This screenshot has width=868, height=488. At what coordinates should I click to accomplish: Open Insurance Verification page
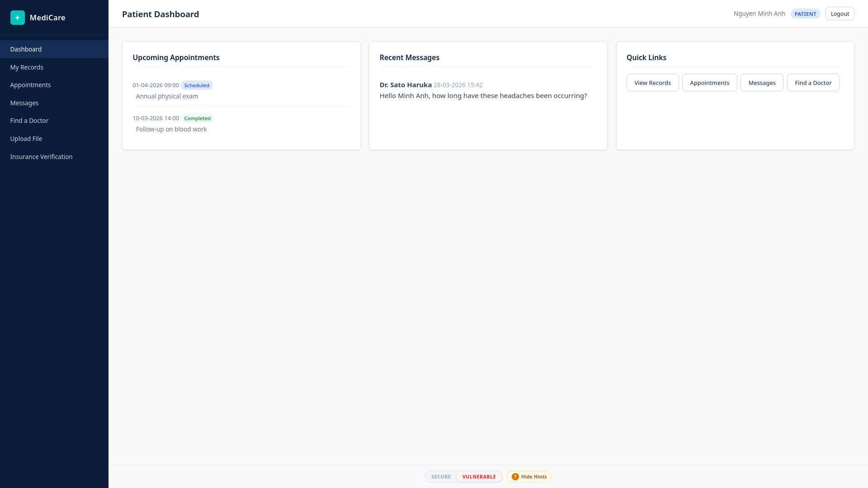coord(41,157)
